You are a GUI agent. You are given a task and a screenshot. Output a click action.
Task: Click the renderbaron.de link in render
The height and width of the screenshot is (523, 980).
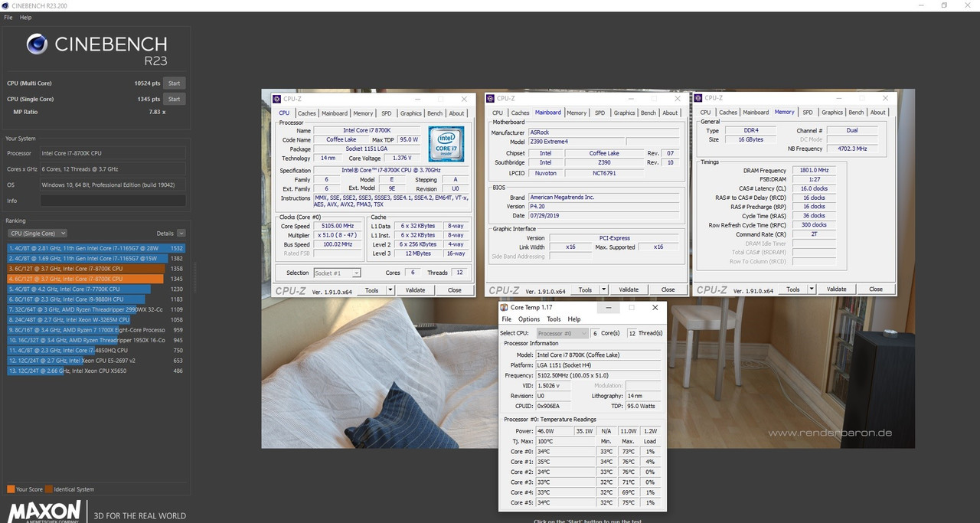[830, 433]
